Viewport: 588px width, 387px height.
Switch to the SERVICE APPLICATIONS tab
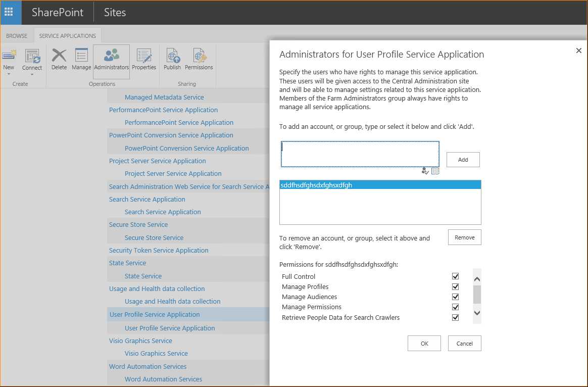68,36
